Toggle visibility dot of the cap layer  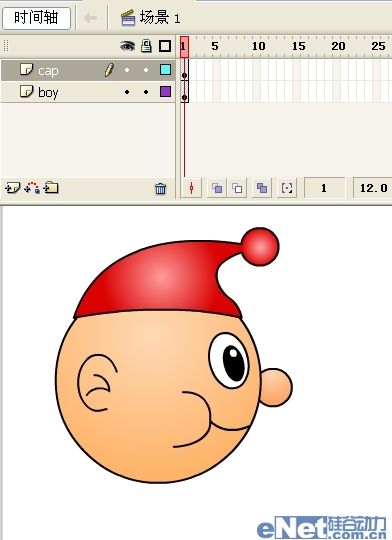point(127,70)
